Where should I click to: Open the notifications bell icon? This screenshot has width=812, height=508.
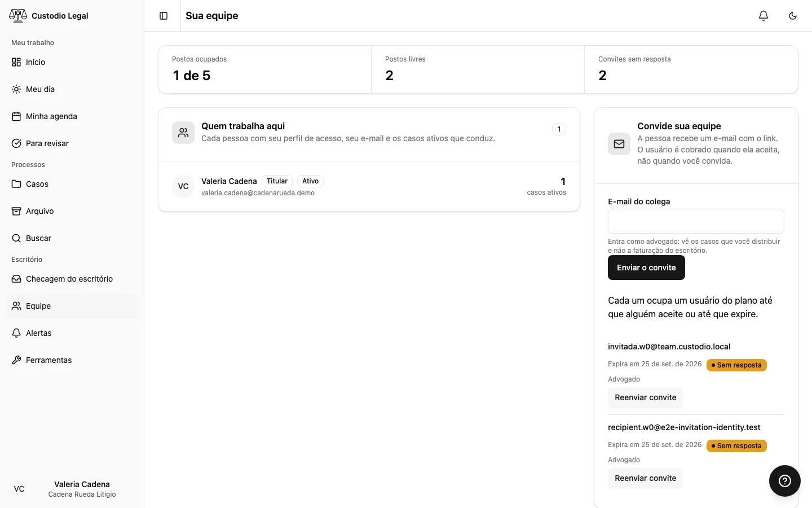pos(764,16)
